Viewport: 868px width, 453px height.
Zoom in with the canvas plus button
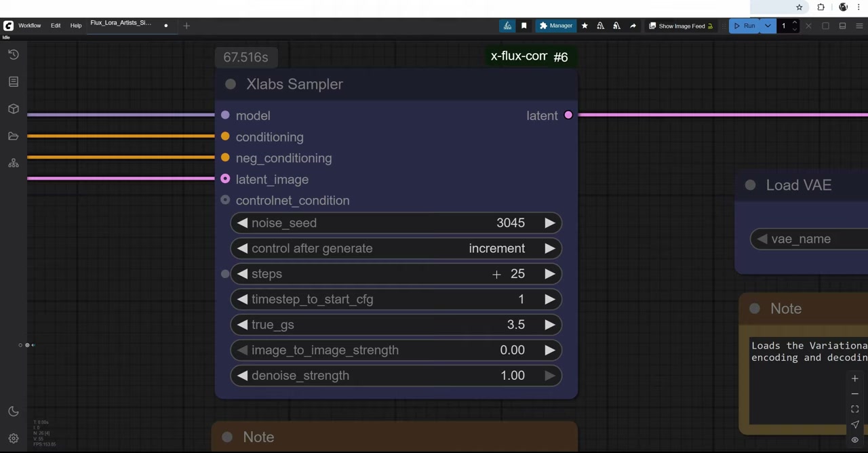tap(854, 378)
